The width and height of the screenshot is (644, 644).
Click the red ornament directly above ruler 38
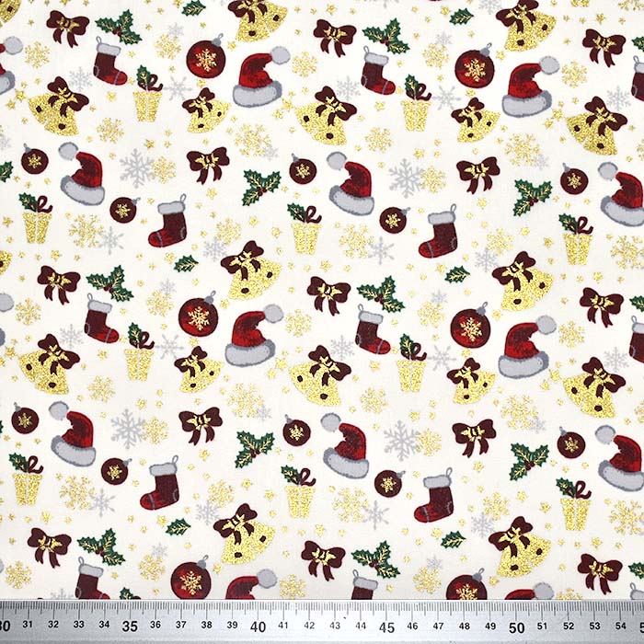tap(191, 580)
